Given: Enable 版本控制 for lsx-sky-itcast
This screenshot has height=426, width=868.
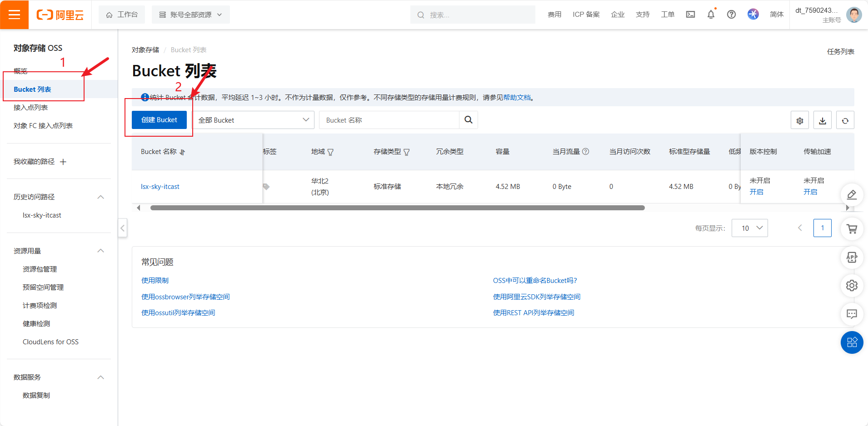Looking at the screenshot, I should point(757,192).
